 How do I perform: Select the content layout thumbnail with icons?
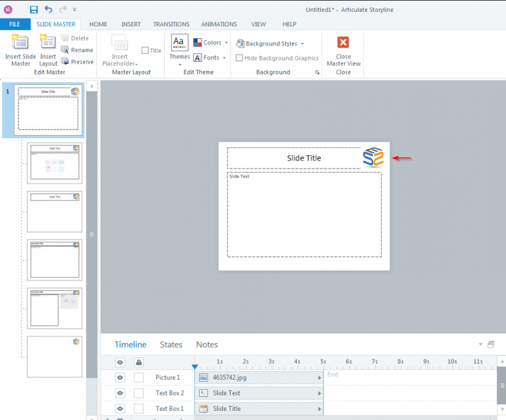click(55, 163)
